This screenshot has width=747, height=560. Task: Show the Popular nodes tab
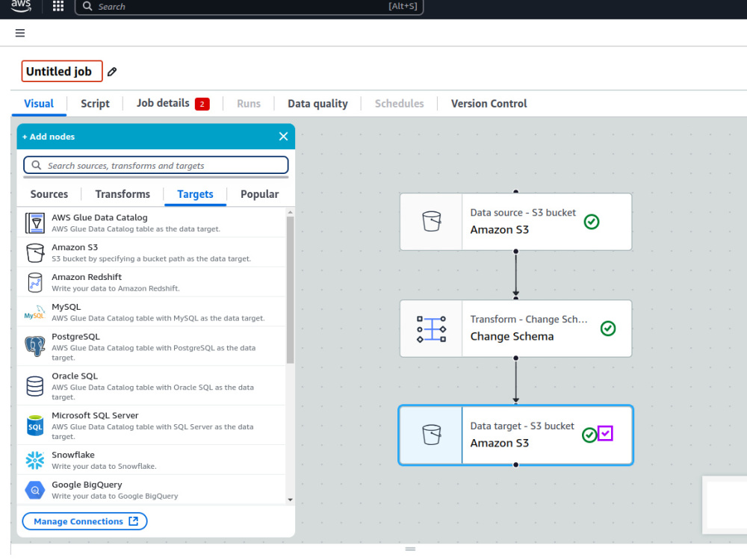(x=260, y=194)
